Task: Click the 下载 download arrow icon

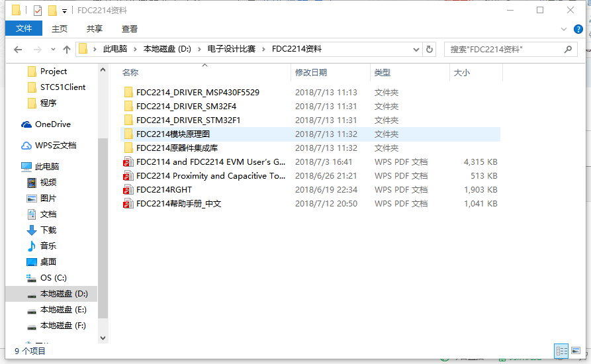Action: [x=32, y=230]
